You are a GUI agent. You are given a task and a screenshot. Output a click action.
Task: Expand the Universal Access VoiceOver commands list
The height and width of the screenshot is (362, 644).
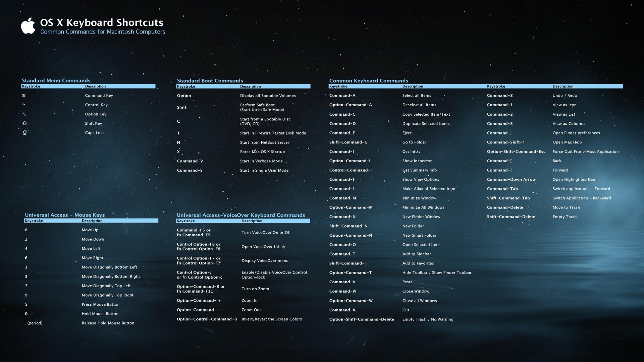click(241, 215)
